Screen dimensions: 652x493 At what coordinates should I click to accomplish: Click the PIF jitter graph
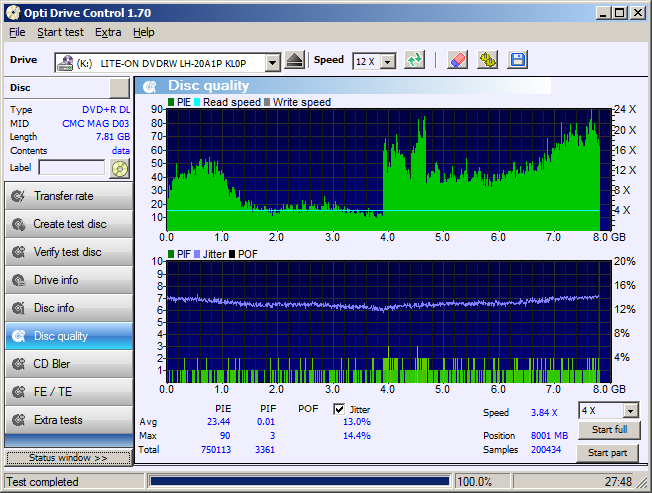[x=389, y=322]
